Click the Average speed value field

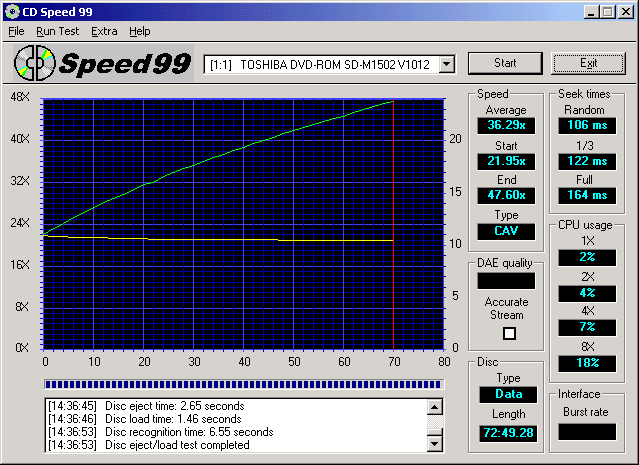[x=505, y=125]
